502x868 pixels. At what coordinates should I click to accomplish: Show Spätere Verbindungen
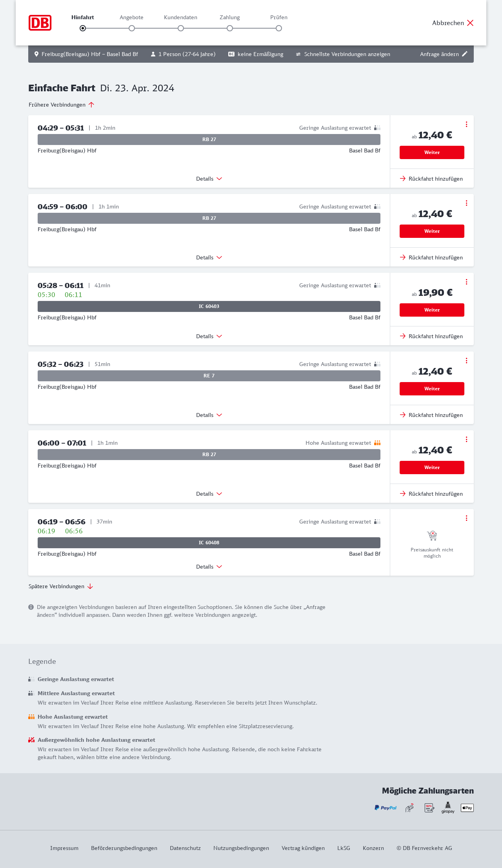[x=61, y=586]
